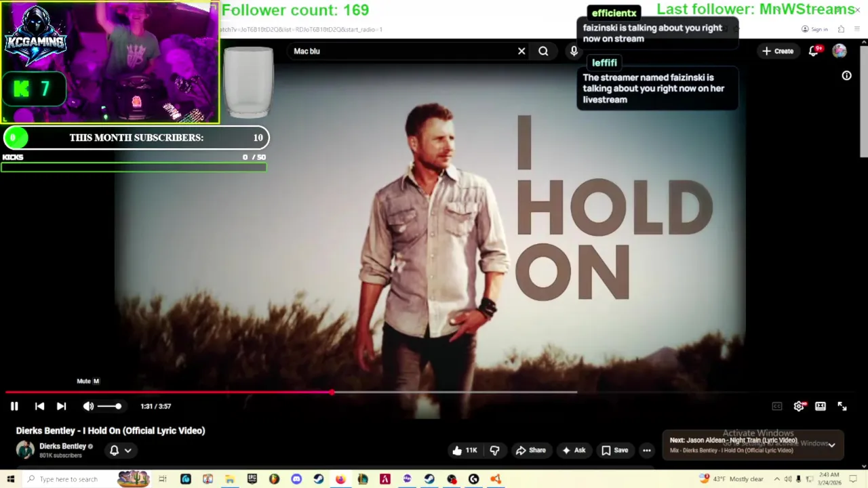Launch Epic Games from taskbar
This screenshot has width=868, height=488.
[x=252, y=479]
